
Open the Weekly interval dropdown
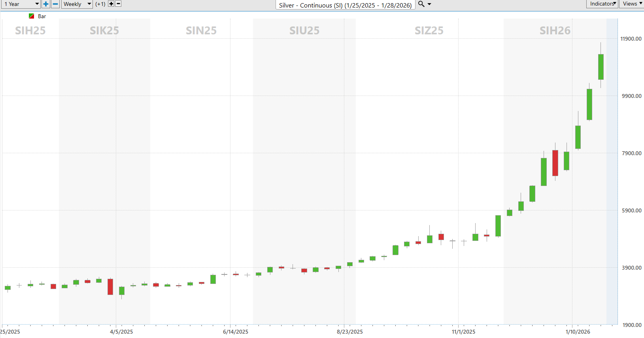pyautogui.click(x=77, y=4)
